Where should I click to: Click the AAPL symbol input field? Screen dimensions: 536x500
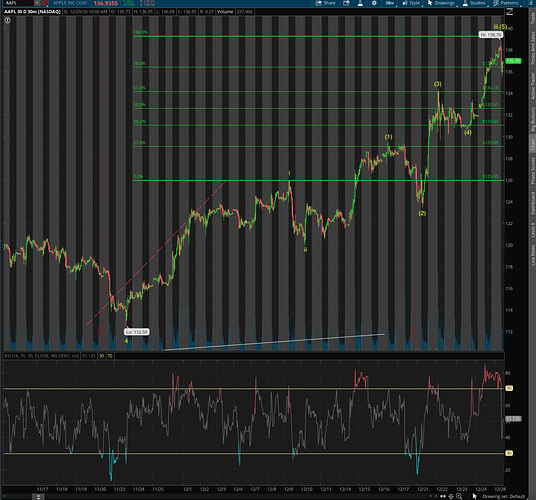[x=19, y=3]
